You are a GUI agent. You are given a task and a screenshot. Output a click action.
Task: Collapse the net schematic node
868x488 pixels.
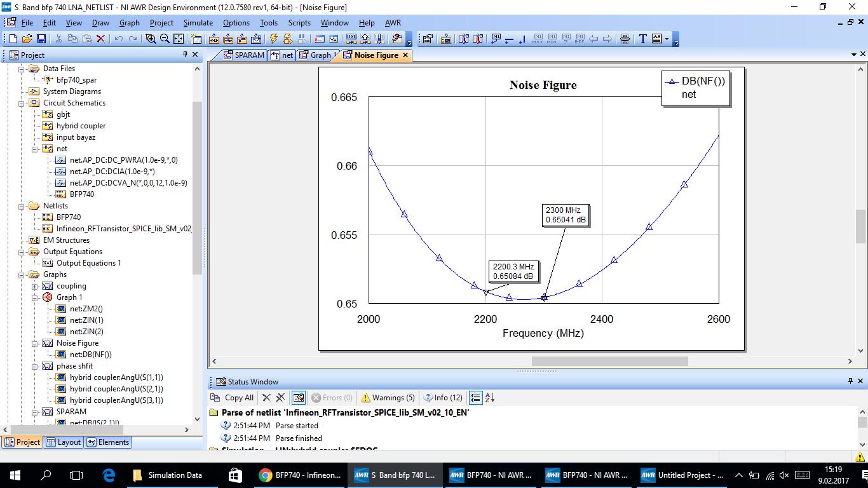tap(34, 149)
